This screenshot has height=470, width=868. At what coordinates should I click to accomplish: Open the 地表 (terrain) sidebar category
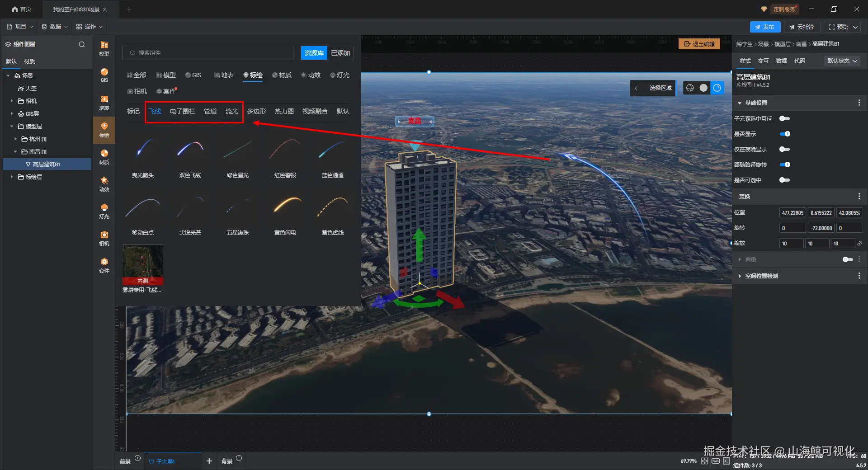click(x=104, y=103)
